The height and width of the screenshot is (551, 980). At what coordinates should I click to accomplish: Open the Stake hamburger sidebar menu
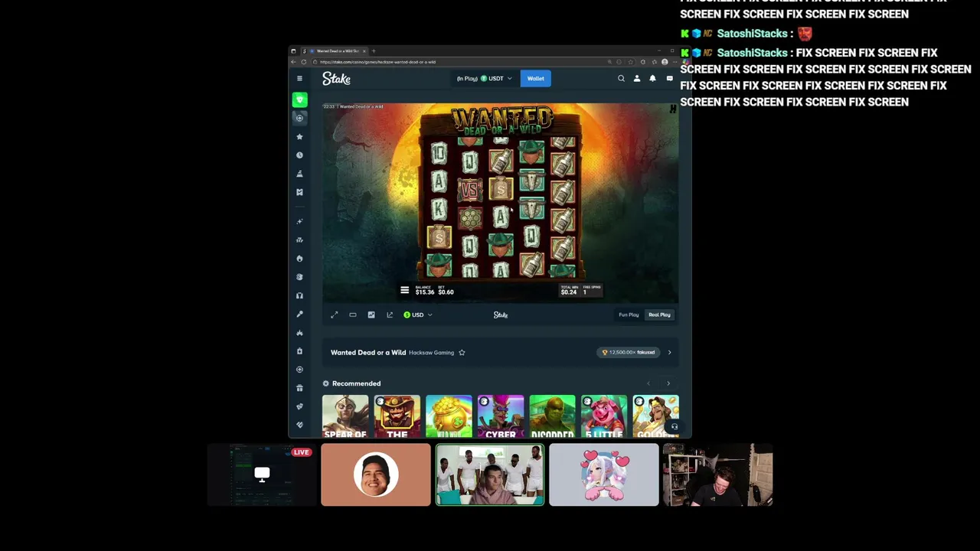click(299, 78)
